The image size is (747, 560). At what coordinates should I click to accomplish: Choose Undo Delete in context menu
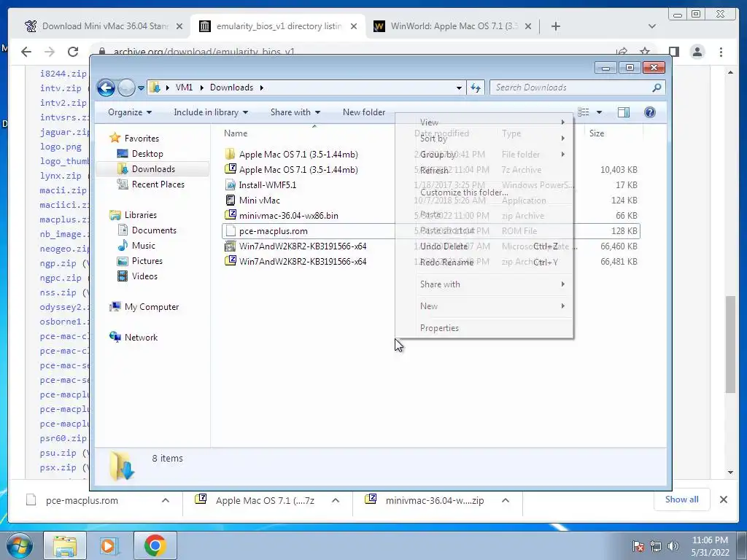(484, 246)
